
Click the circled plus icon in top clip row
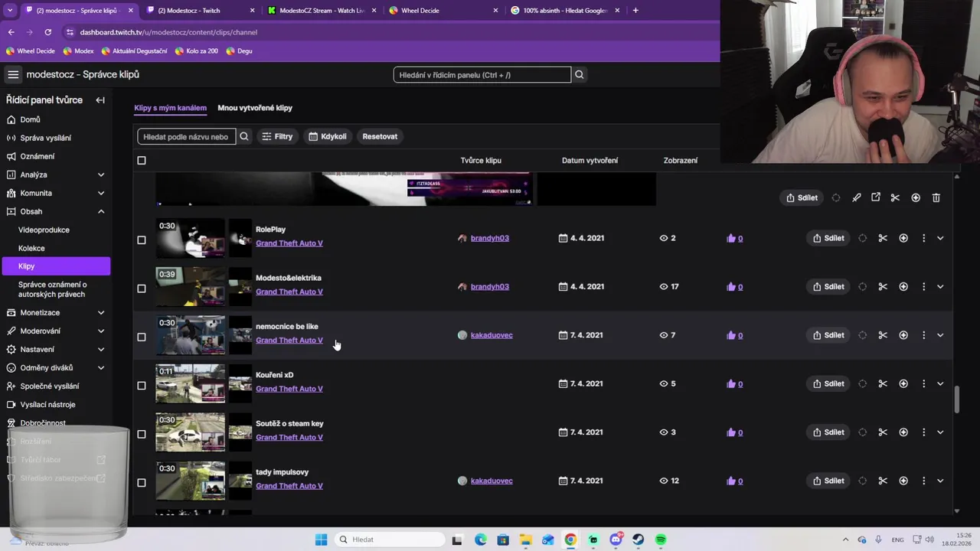pos(916,197)
